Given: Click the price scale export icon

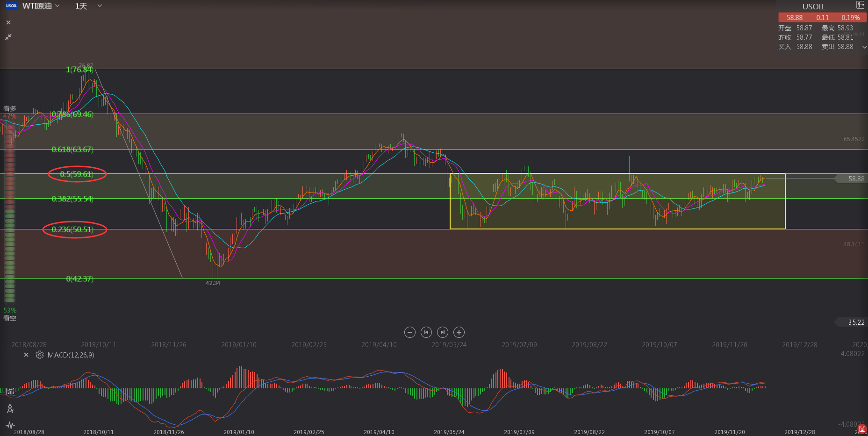Looking at the screenshot, I should click(x=860, y=5).
